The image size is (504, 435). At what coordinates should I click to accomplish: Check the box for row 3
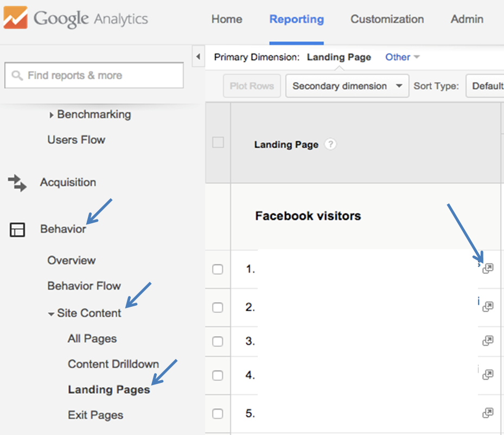coord(218,342)
